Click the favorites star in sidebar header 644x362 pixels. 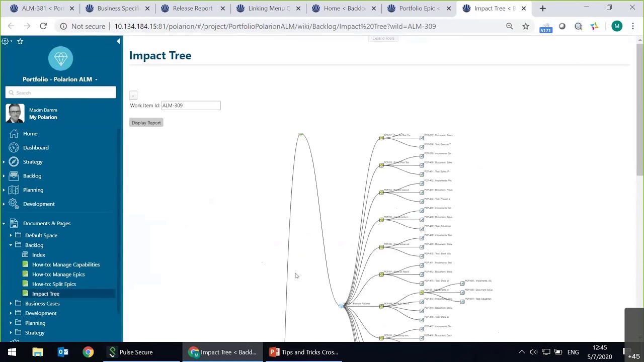pos(20,41)
